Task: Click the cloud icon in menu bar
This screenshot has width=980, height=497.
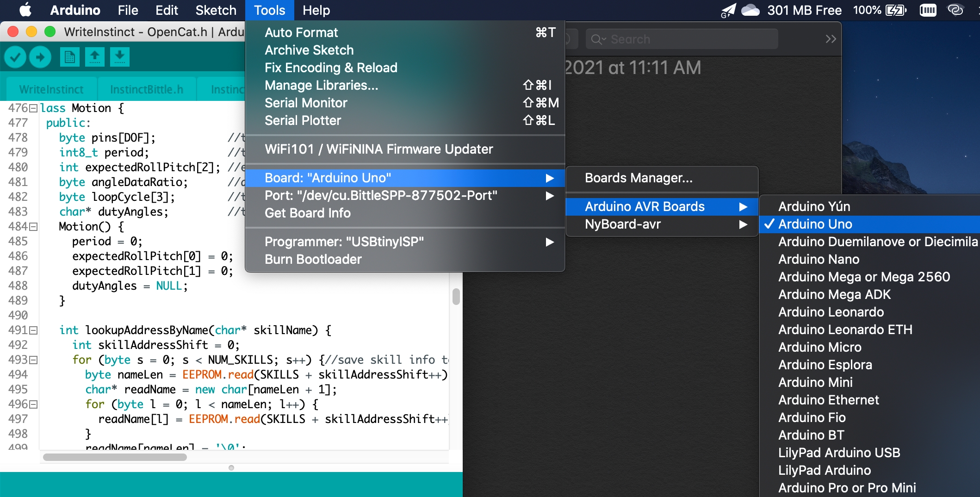Action: click(x=750, y=10)
